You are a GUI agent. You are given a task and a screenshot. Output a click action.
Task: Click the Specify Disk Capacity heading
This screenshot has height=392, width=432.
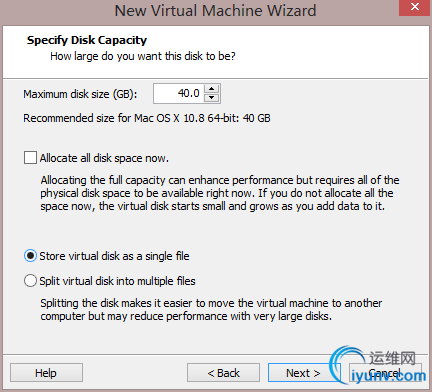pos(87,40)
